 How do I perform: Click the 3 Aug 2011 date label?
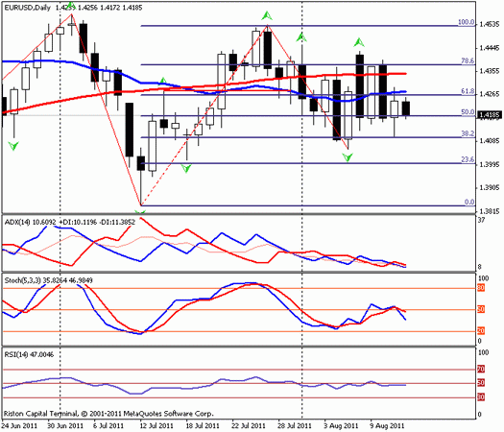click(341, 426)
